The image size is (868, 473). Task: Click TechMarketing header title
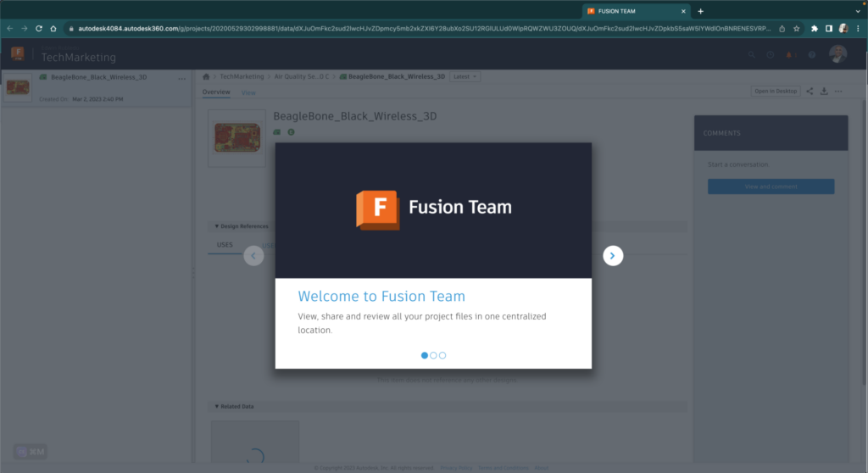click(79, 57)
